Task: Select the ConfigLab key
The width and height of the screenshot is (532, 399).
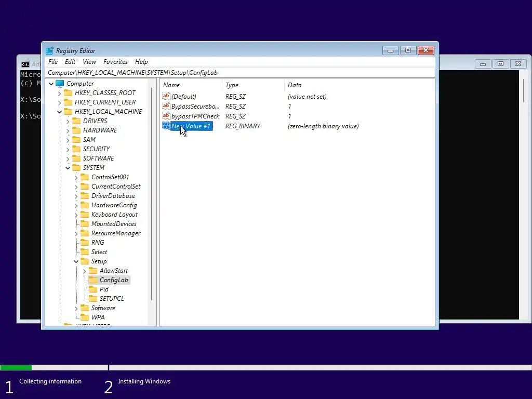Action: click(114, 280)
